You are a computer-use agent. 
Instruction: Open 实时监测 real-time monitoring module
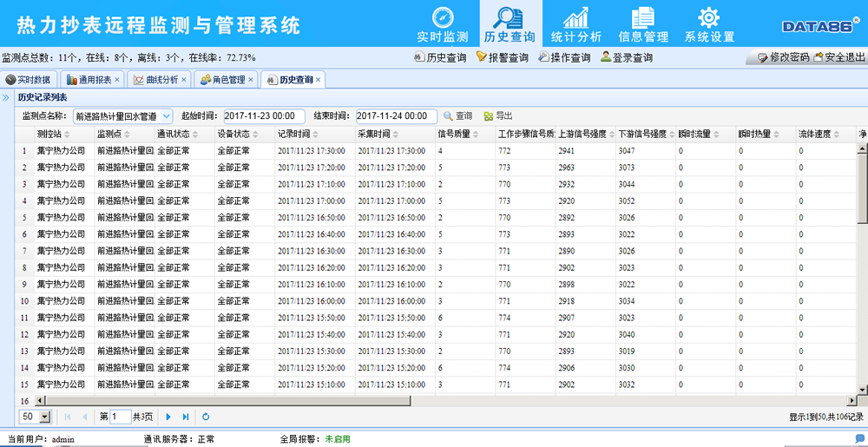click(443, 24)
